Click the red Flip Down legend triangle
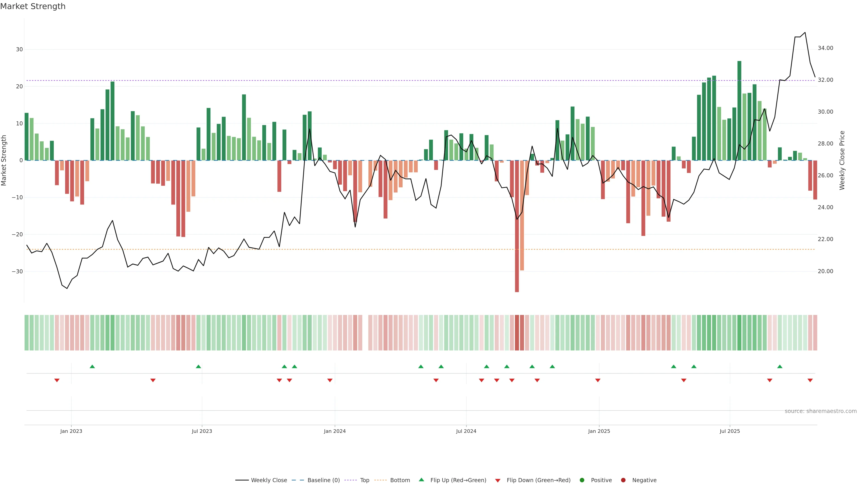This screenshot has height=488, width=868. pos(497,481)
